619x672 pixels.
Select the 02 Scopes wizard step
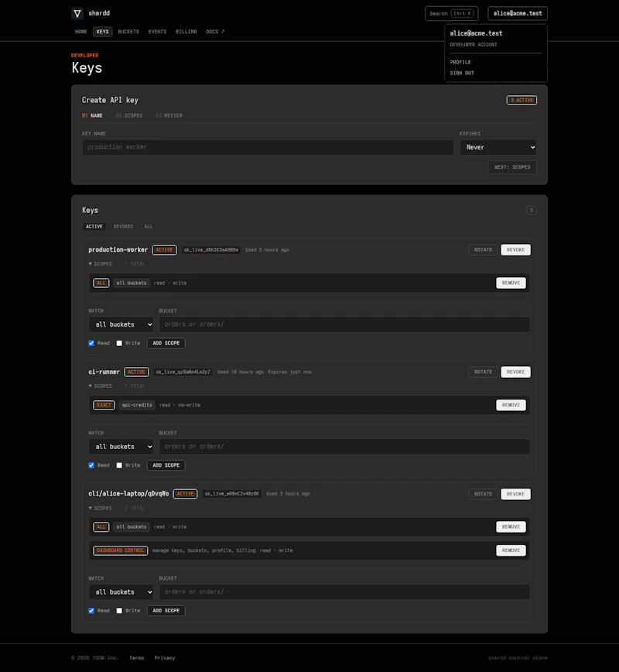click(x=129, y=115)
